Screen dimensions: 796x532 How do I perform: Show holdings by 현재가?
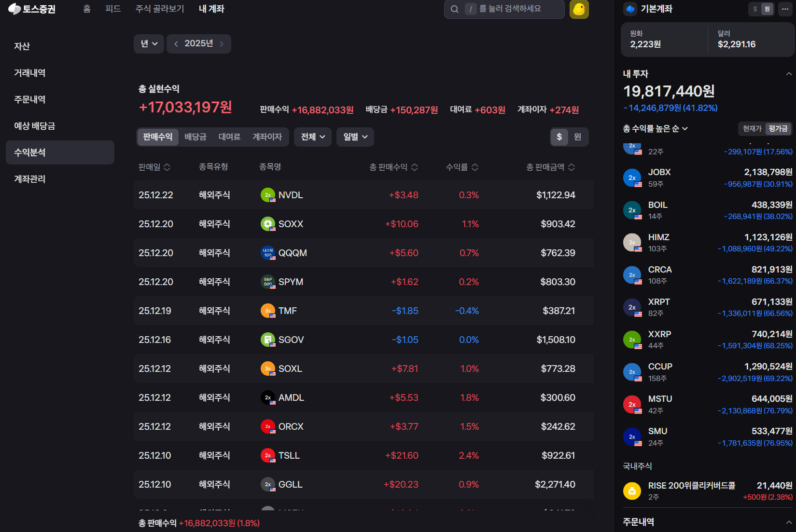tap(752, 128)
